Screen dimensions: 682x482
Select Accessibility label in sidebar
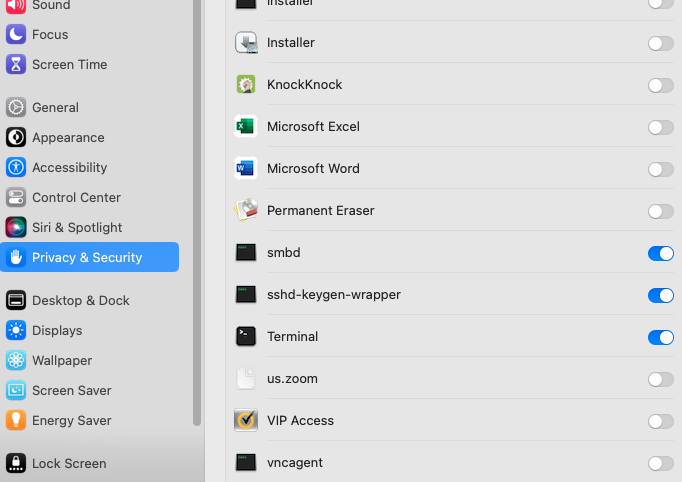pyautogui.click(x=70, y=167)
